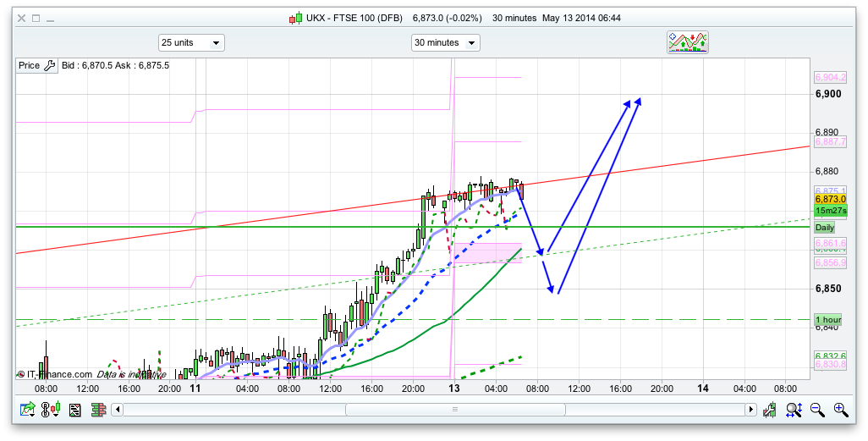Click the red-green order book bars icon
The width and height of the screenshot is (868, 441).
97,411
